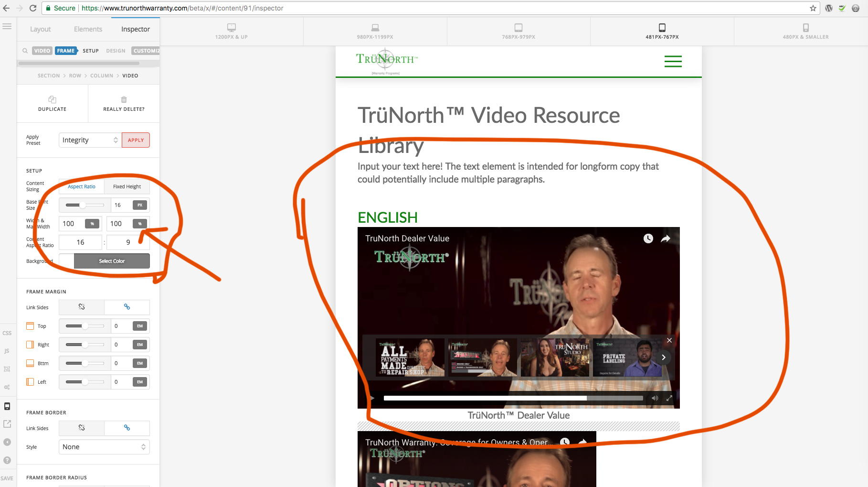
Task: Show next suggested videos with the arrow
Action: click(x=663, y=357)
